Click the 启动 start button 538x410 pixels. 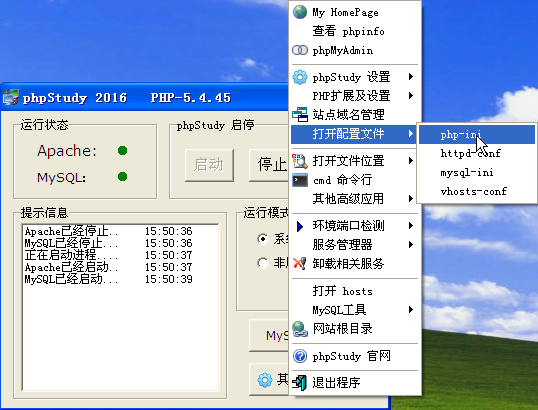[209, 165]
